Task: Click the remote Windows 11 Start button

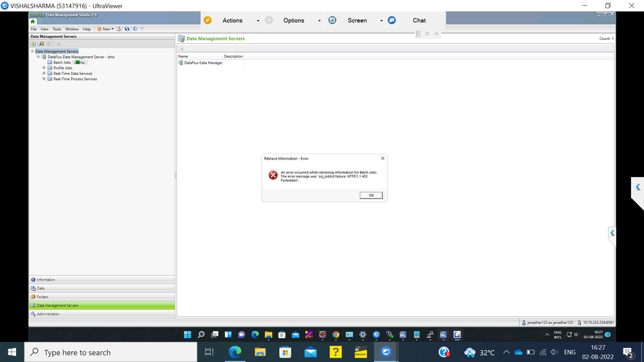Action: tap(188, 334)
